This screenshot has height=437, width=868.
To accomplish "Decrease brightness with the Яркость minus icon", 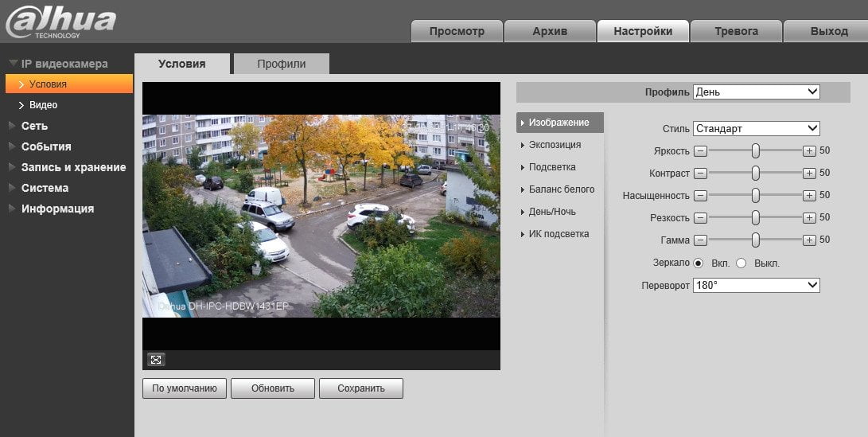I will click(701, 150).
